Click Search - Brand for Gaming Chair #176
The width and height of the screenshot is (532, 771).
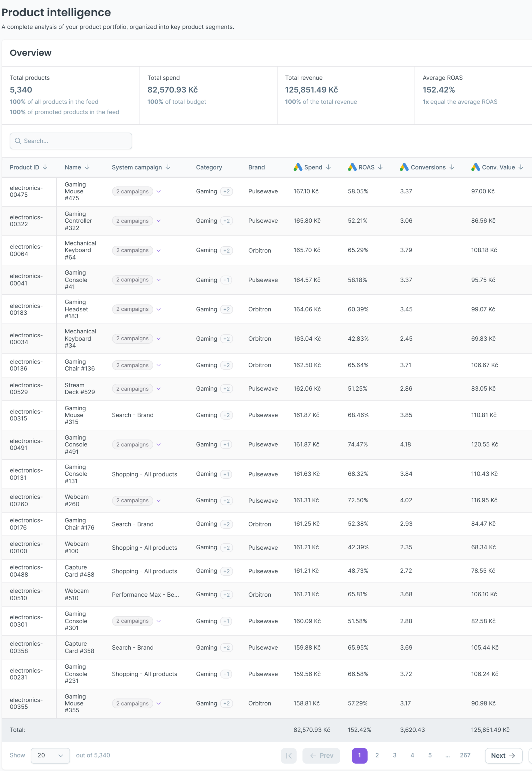point(133,524)
